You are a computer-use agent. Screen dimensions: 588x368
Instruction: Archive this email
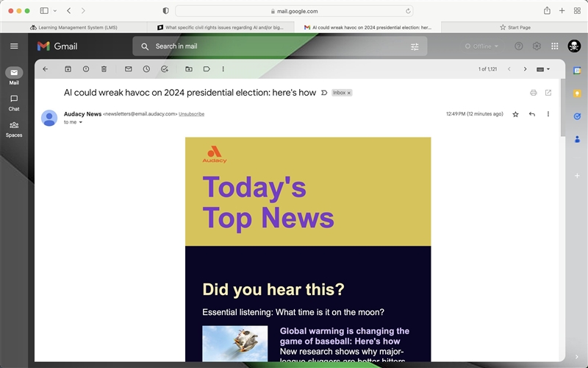pyautogui.click(x=68, y=69)
